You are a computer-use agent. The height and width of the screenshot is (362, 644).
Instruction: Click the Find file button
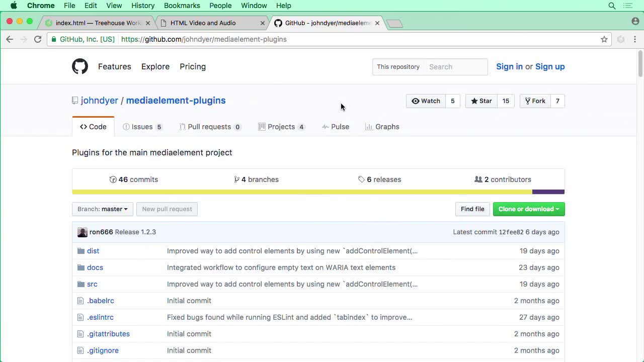[x=472, y=209]
